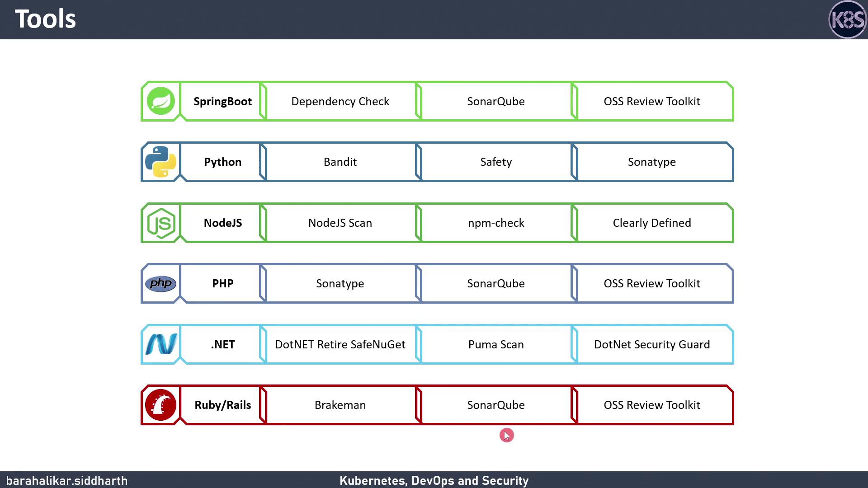Click the Ruby/Rails label
This screenshot has height=488, width=868.
(222, 405)
